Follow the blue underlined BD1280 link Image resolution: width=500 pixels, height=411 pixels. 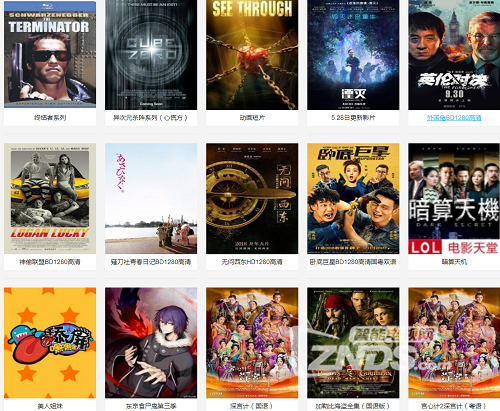click(x=454, y=118)
